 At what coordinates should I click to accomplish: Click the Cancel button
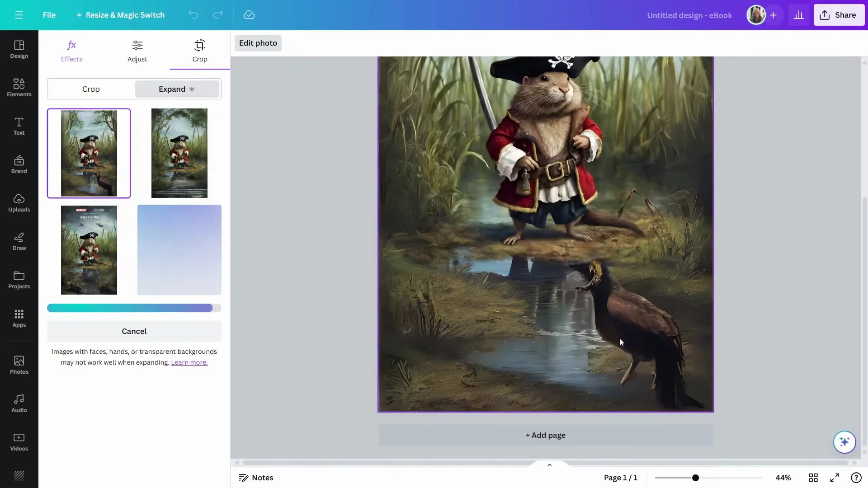134,331
